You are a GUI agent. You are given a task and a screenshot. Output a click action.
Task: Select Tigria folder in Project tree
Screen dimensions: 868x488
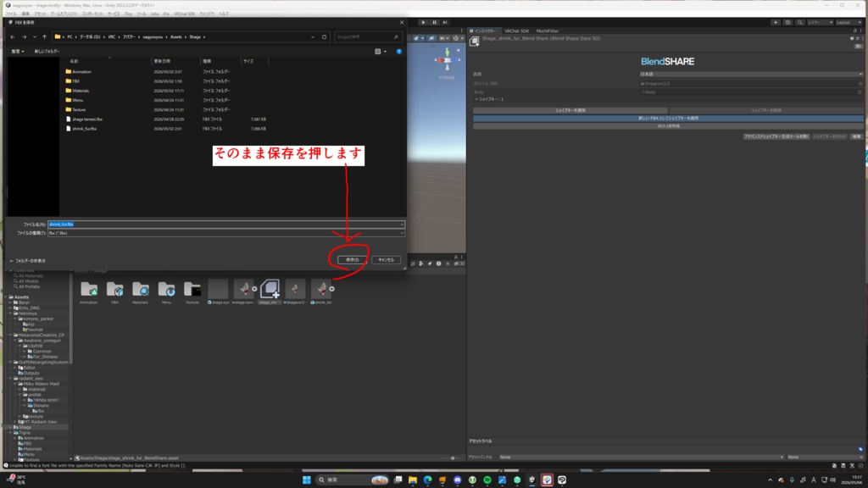click(25, 433)
